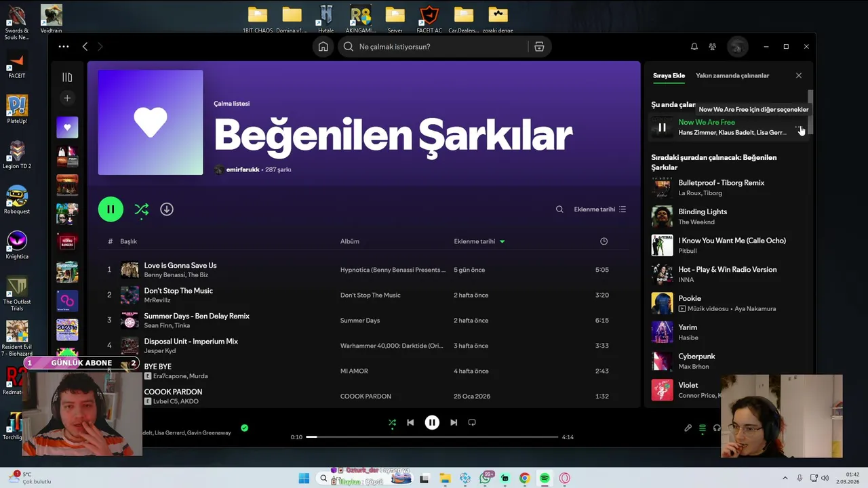Play Hot - Play & Win Radio Version

[729, 274]
